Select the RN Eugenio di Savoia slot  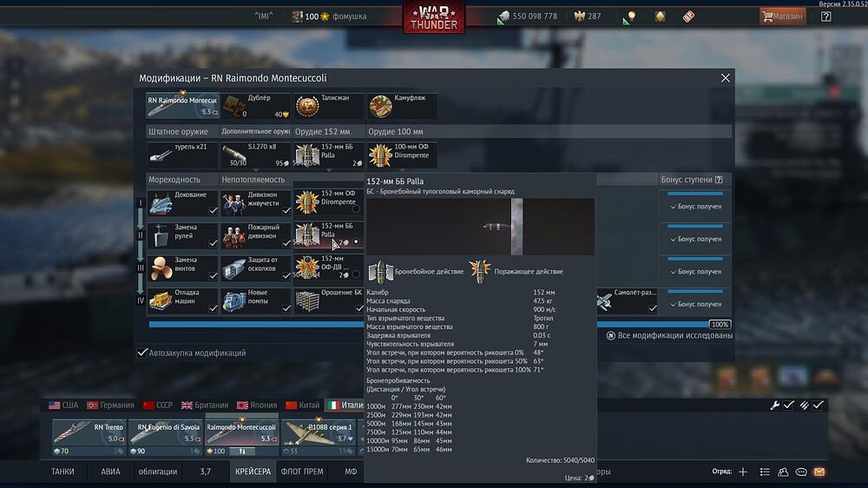(x=165, y=438)
